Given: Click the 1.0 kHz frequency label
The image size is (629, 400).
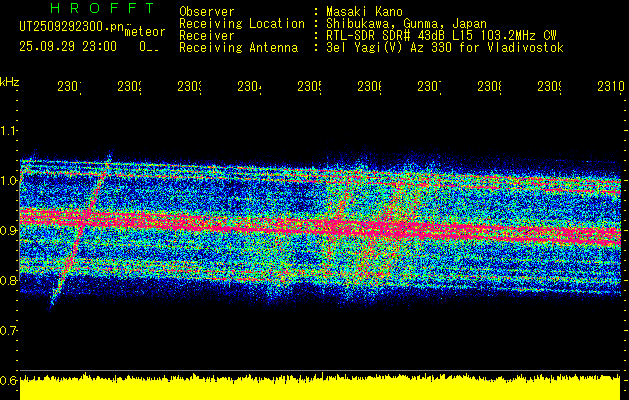Looking at the screenshot, I should click(x=8, y=180).
